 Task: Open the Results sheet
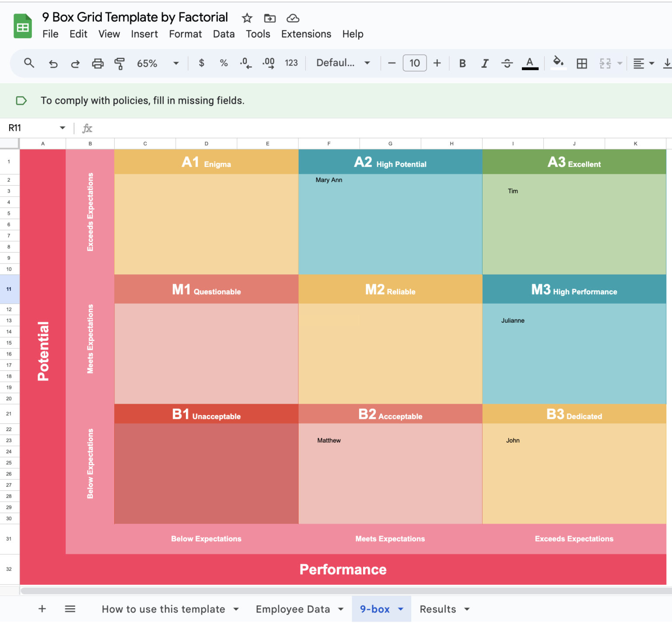pos(438,609)
